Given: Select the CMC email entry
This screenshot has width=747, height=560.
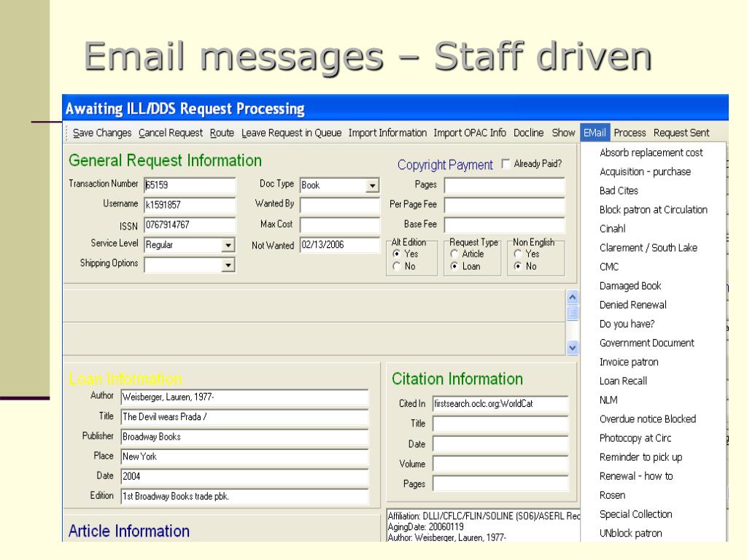Looking at the screenshot, I should (x=609, y=267).
